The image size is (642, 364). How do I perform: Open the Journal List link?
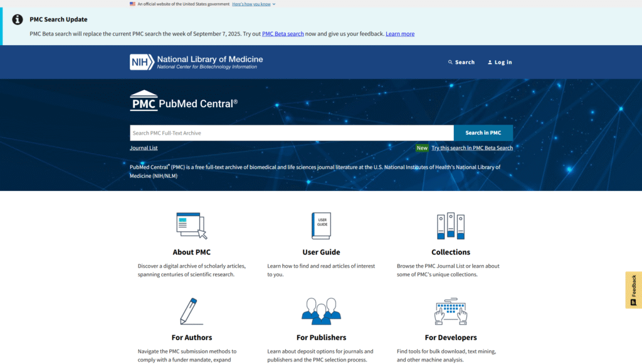pos(144,148)
